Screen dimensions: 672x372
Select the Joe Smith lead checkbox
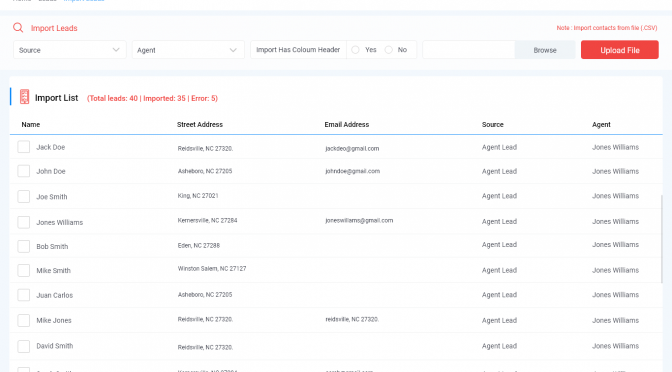[24, 197]
